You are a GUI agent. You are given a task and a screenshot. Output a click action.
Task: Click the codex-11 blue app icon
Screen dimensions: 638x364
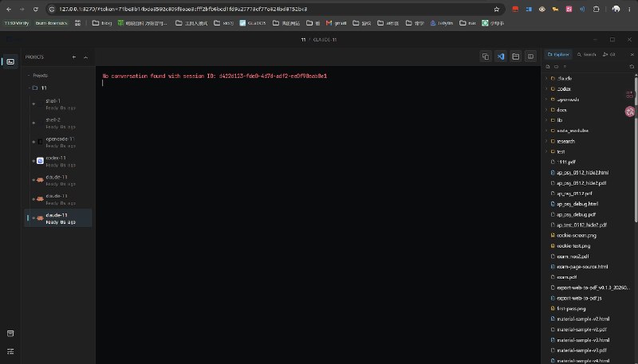point(40,161)
